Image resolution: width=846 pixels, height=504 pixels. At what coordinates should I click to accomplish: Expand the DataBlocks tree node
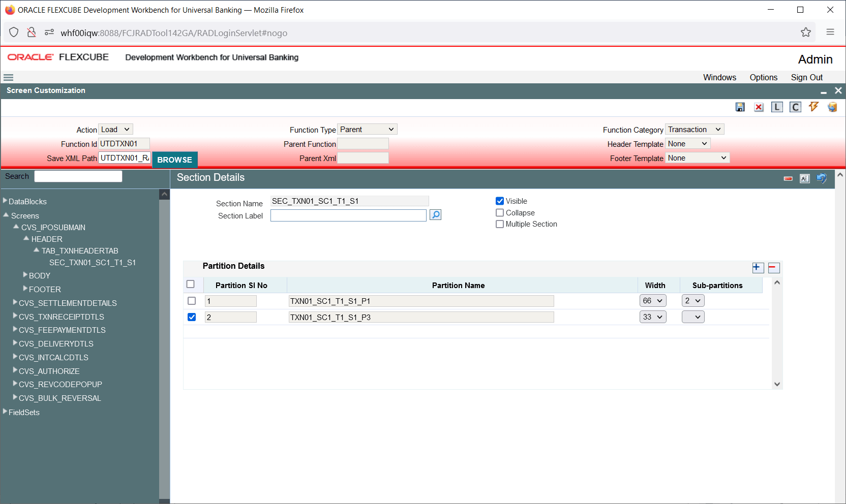[x=5, y=201]
